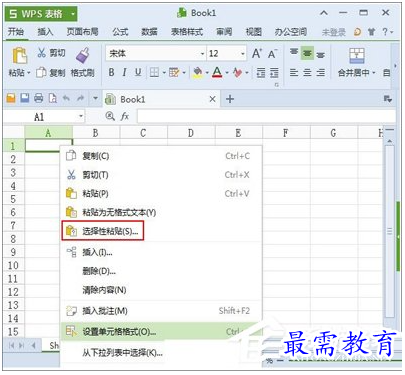Align text left

click(x=294, y=72)
